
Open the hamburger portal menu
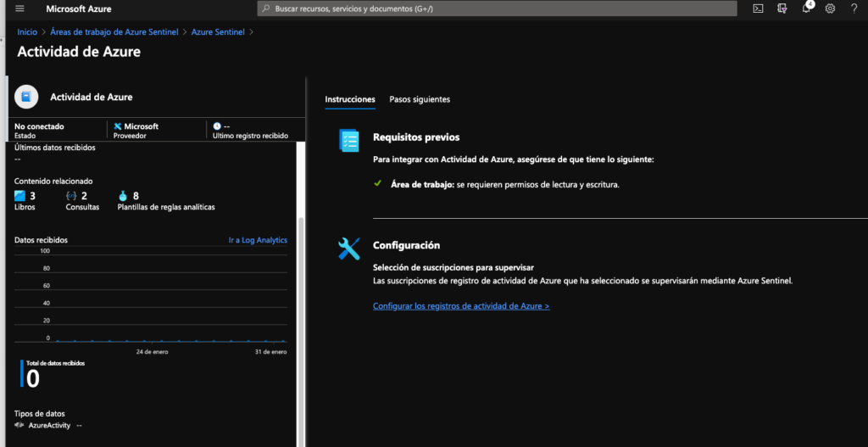click(20, 8)
